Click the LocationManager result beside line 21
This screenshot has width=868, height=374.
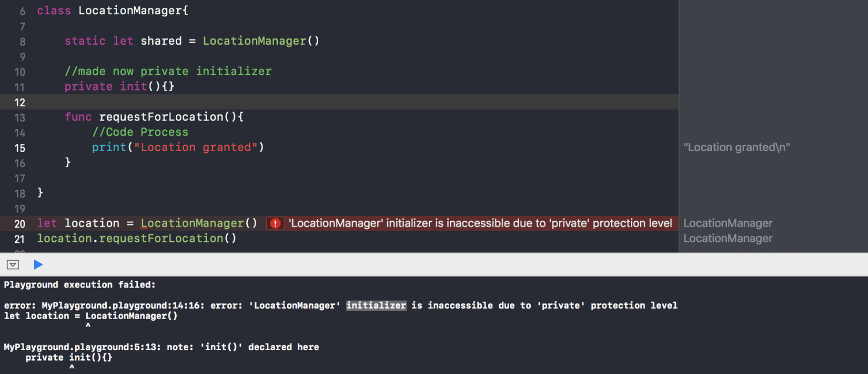tap(728, 239)
